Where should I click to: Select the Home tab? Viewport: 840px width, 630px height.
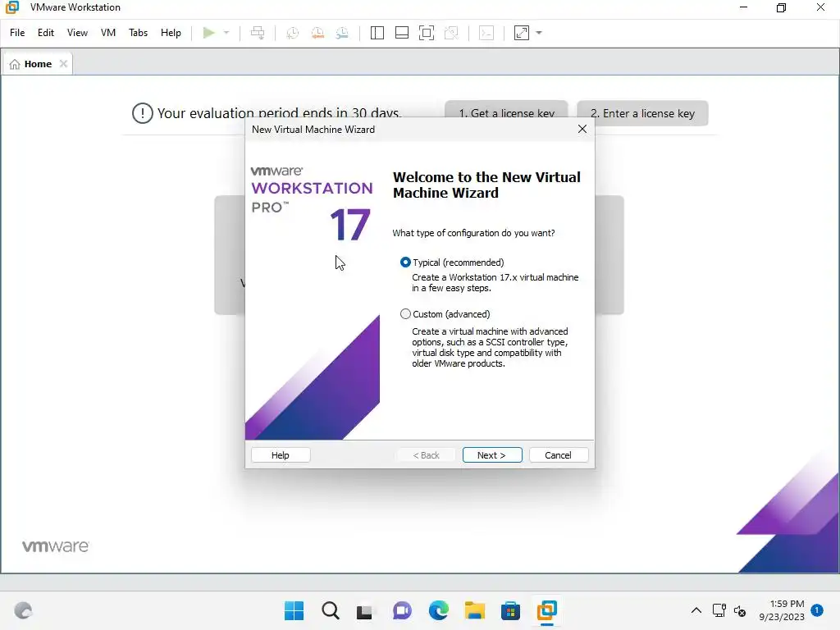[x=38, y=64]
